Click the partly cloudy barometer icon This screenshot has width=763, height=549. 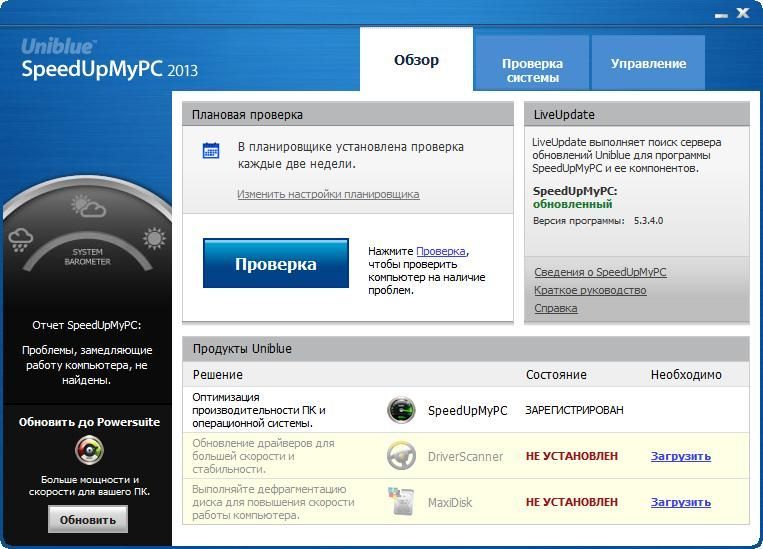(88, 206)
